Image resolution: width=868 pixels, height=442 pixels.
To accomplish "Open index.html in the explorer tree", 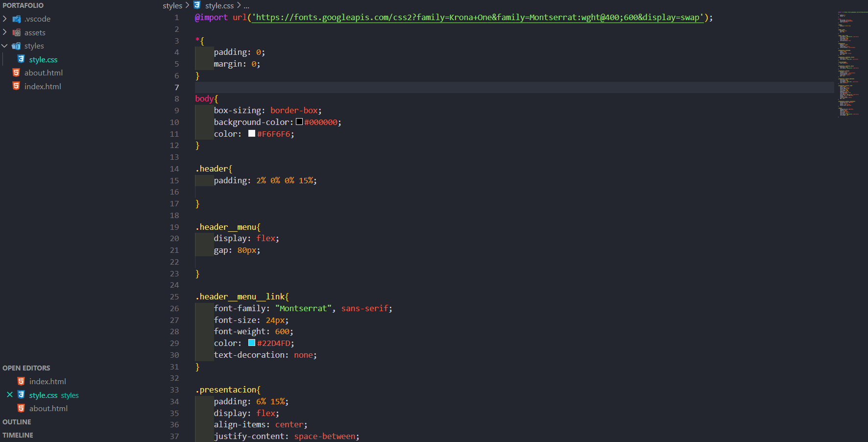I will [43, 87].
